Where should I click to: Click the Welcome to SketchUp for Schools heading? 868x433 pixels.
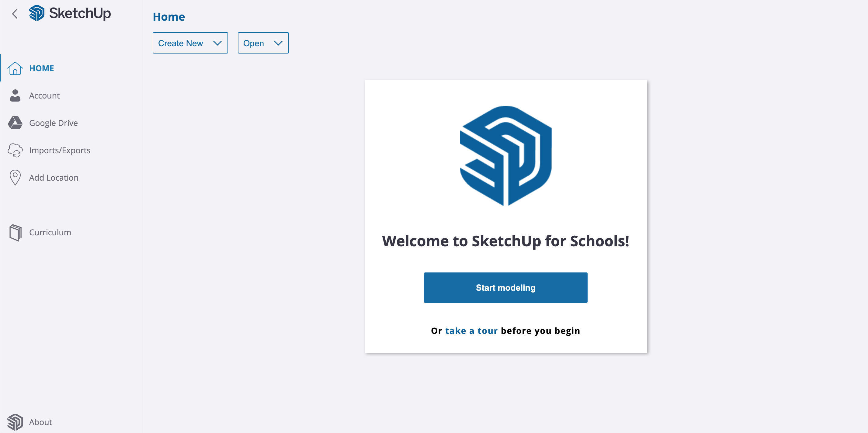click(x=505, y=241)
